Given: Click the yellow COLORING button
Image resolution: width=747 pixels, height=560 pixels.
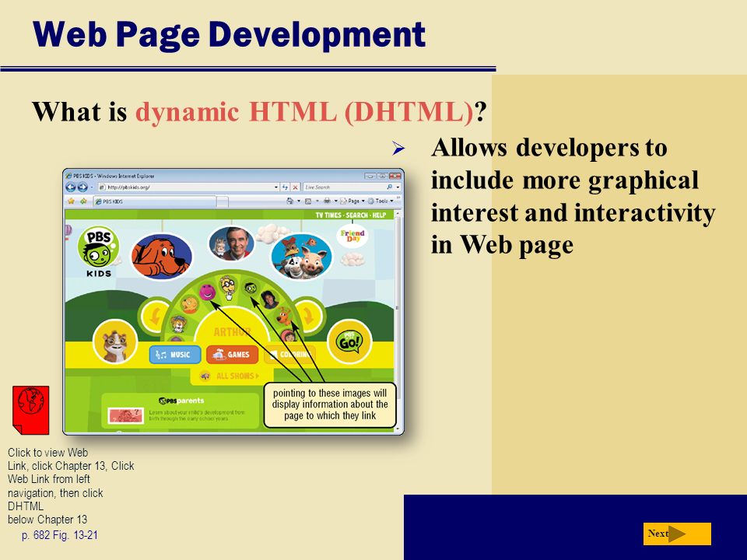Looking at the screenshot, I should click(x=289, y=355).
